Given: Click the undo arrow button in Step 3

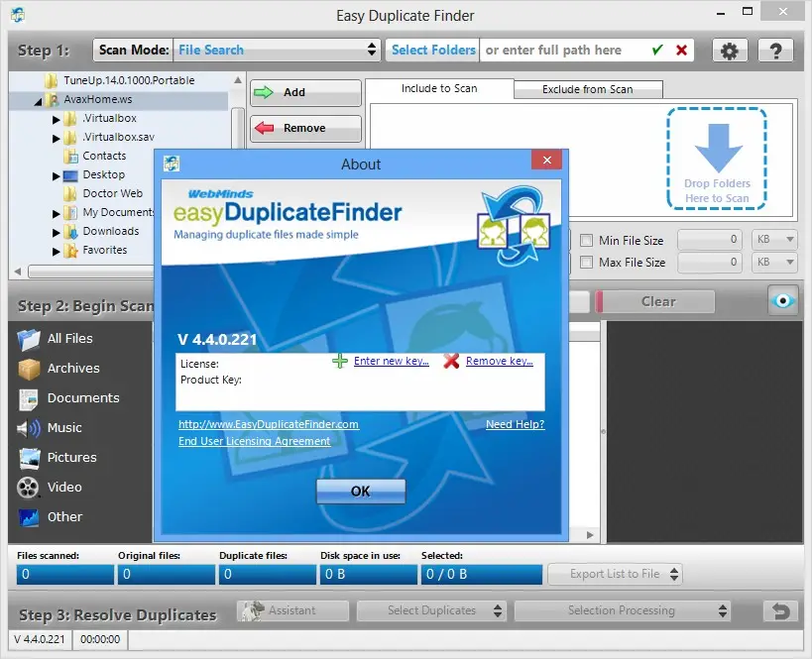Looking at the screenshot, I should point(780,611).
